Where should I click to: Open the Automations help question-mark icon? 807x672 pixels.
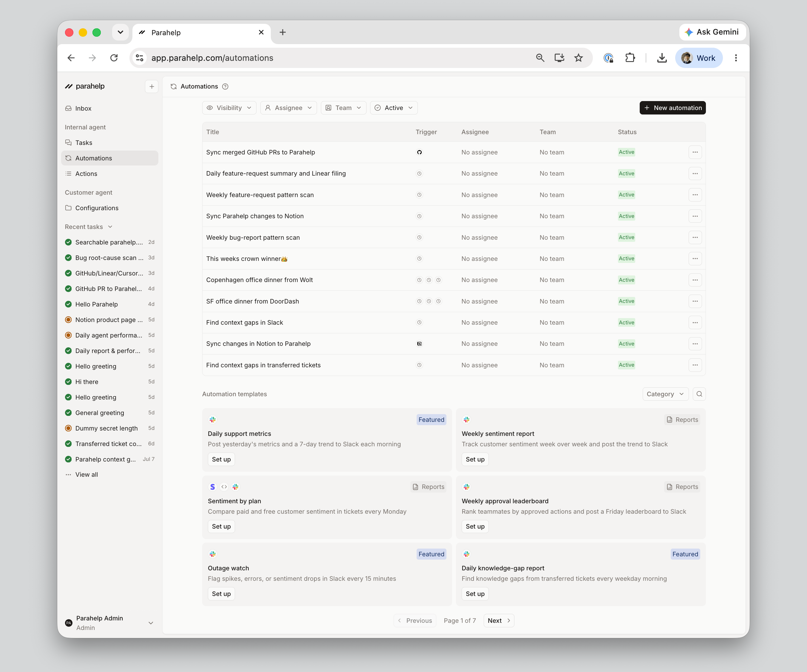pos(225,86)
